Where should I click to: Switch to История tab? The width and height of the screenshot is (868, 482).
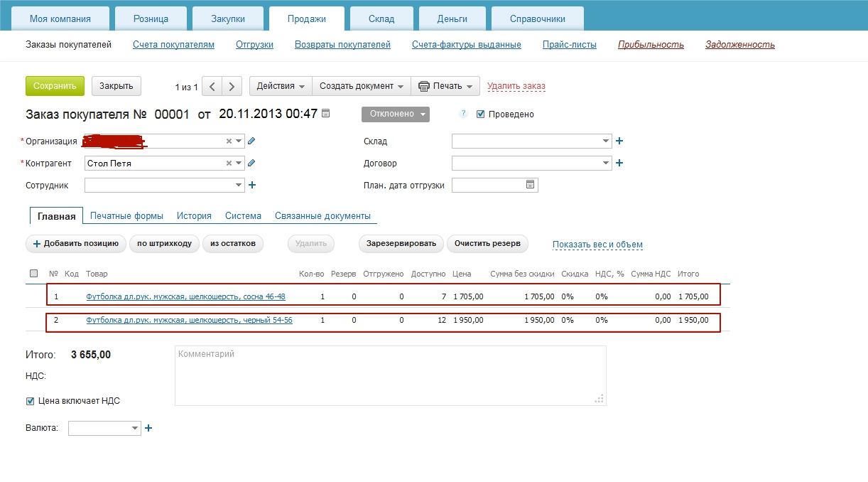pos(194,215)
